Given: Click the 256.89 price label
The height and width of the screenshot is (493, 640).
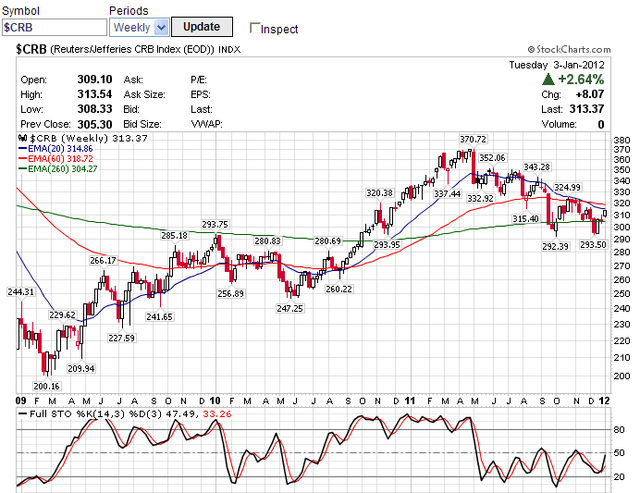Looking at the screenshot, I should (231, 293).
